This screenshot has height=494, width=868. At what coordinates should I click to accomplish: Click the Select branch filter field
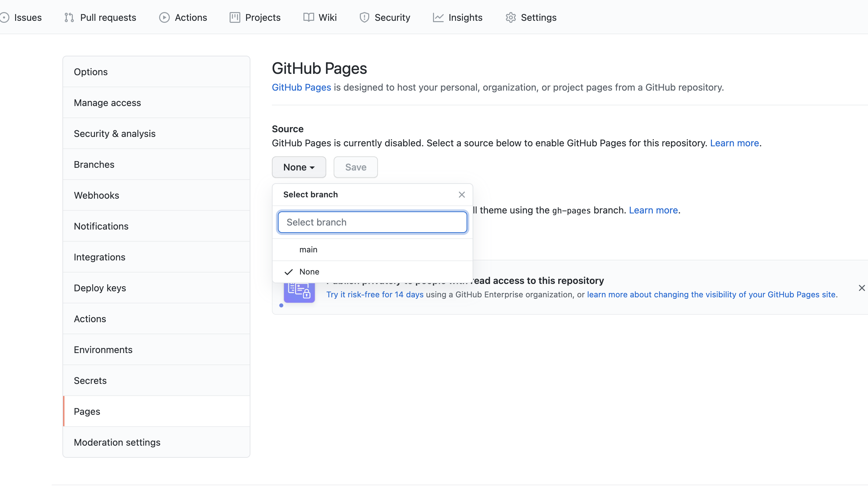(372, 222)
